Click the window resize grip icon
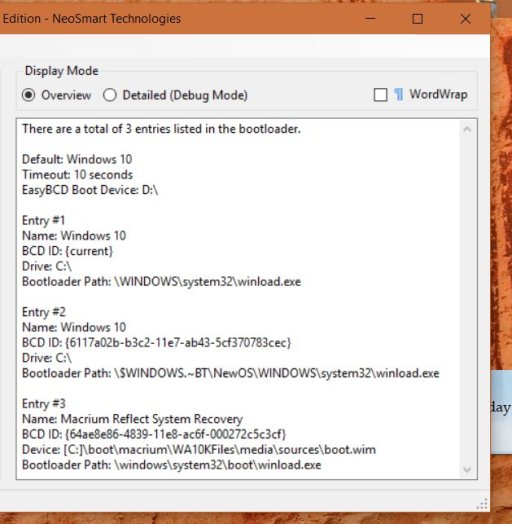The width and height of the screenshot is (512, 524). coord(482,504)
